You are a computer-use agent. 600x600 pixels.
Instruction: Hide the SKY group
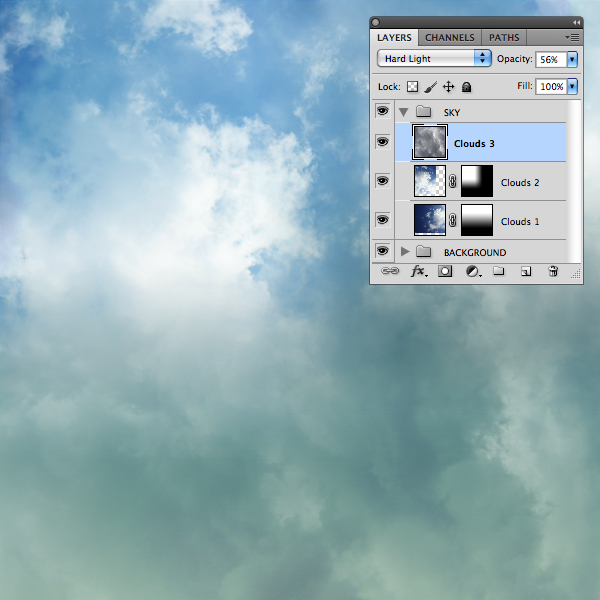pos(382,111)
